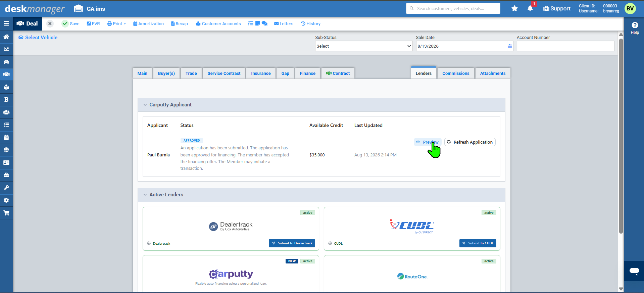The height and width of the screenshot is (293, 644).
Task: Open inventory via sidebar car icon
Action: (x=6, y=62)
